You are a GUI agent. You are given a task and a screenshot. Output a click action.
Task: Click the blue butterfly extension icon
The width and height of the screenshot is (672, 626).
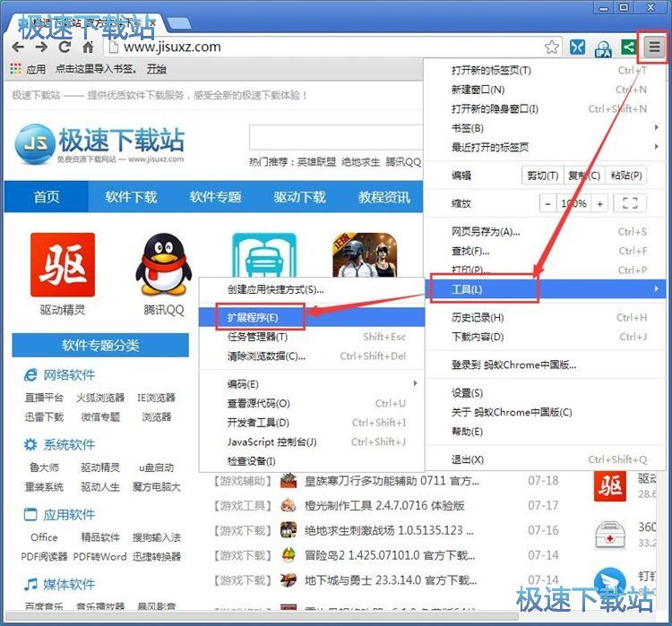577,47
